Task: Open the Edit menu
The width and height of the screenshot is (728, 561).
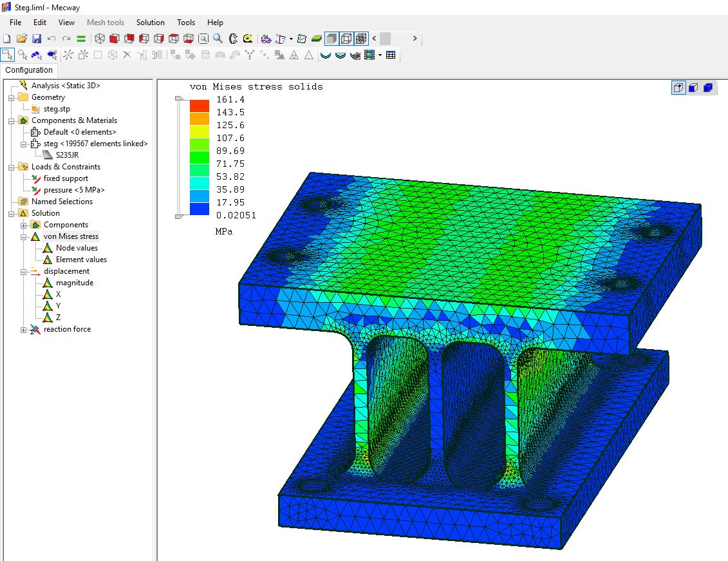Action: (x=40, y=23)
